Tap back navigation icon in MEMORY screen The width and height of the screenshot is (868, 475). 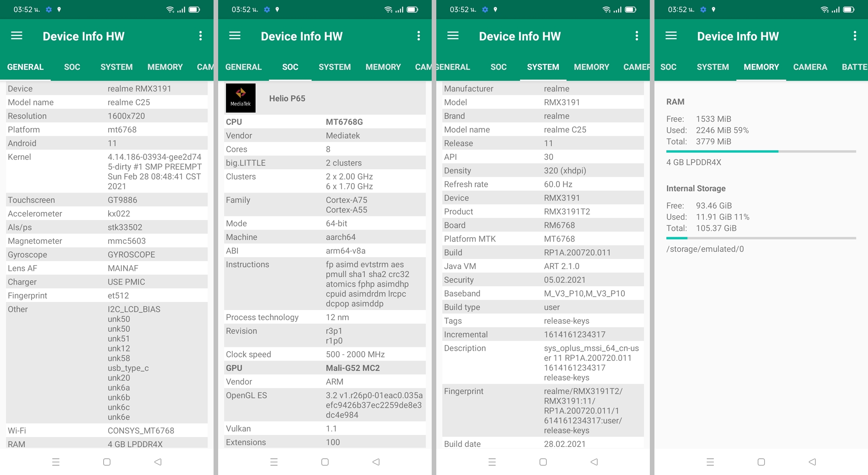pos(812,462)
